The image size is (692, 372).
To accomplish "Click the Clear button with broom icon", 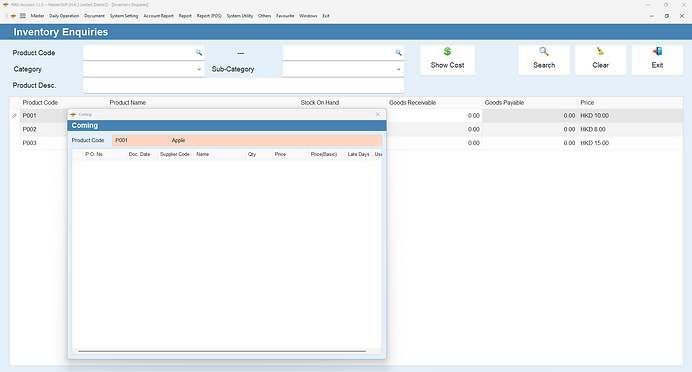I will tap(601, 60).
